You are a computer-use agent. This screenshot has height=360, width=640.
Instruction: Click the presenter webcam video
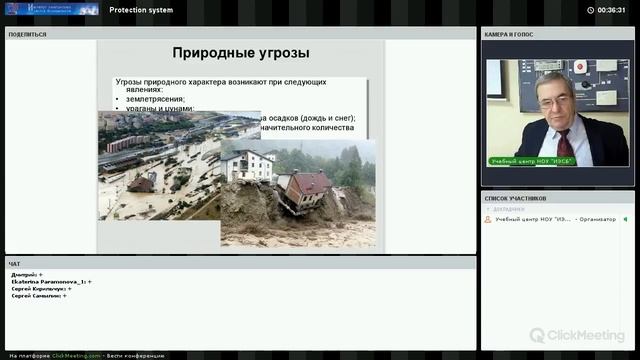click(558, 113)
